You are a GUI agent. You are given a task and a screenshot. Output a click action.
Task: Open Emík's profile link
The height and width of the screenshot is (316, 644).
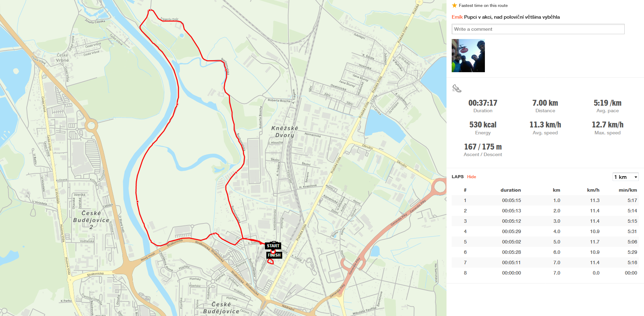pyautogui.click(x=457, y=17)
